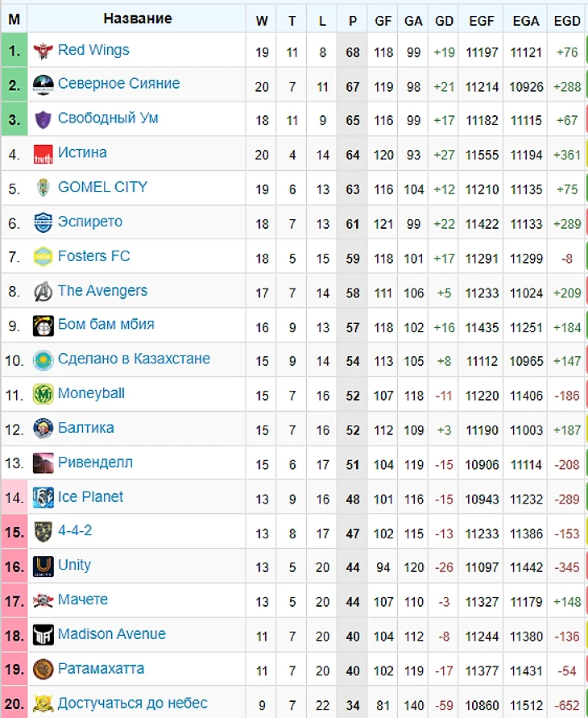Click the Сделано в Казахстане flag icon
Image resolution: width=588 pixels, height=718 pixels.
click(43, 359)
